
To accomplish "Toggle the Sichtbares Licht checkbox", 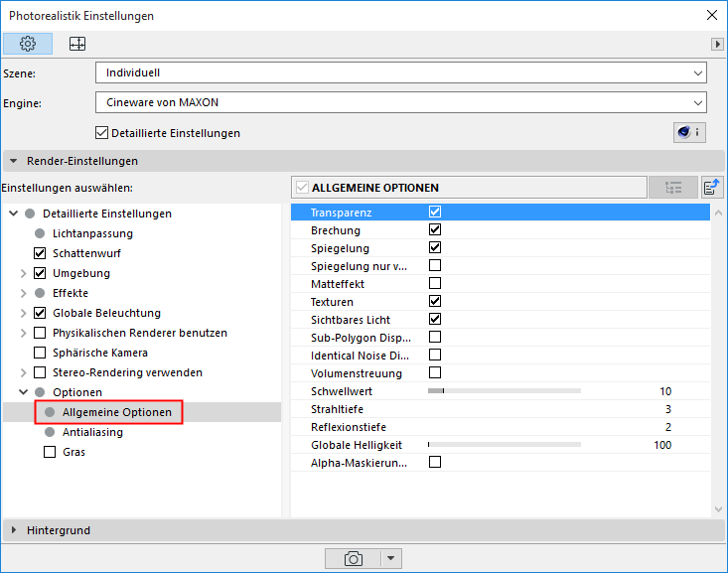I will click(435, 320).
